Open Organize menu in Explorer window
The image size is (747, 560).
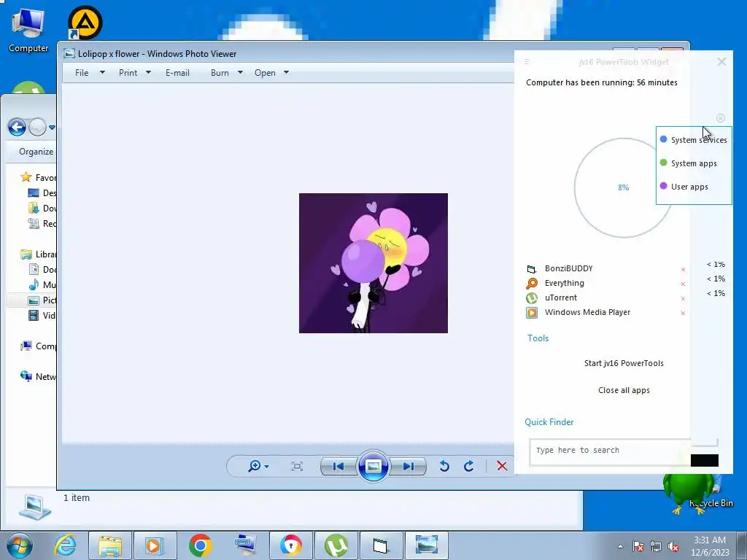tap(36, 152)
